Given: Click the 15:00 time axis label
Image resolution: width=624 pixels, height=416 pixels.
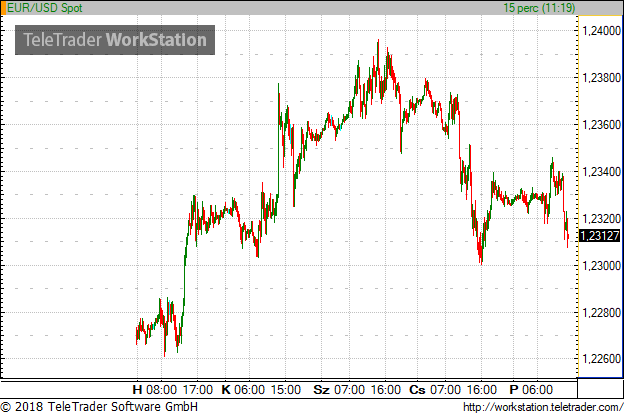Looking at the screenshot, I should pyautogui.click(x=286, y=389).
